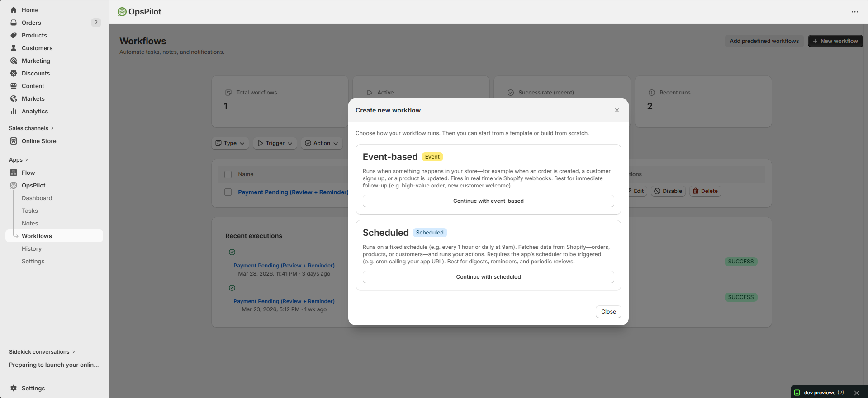Toggle the select-all checkbox beside Name
This screenshot has height=398, width=868.
228,174
